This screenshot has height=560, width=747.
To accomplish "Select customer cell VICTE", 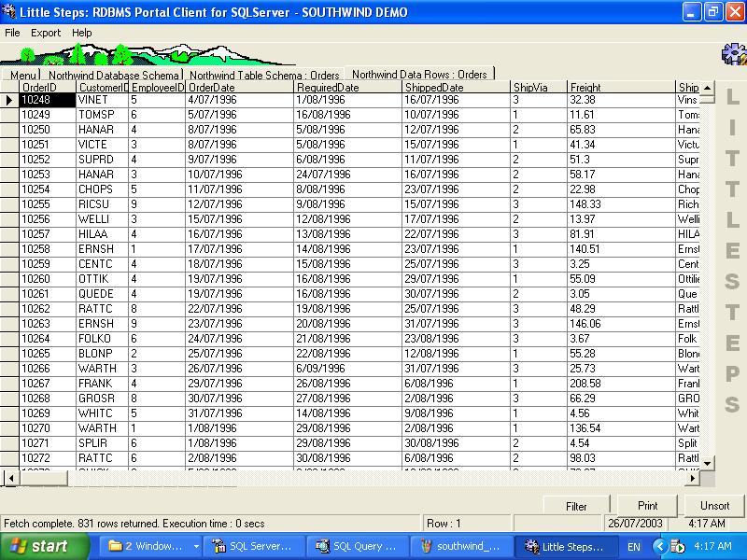I will click(102, 145).
